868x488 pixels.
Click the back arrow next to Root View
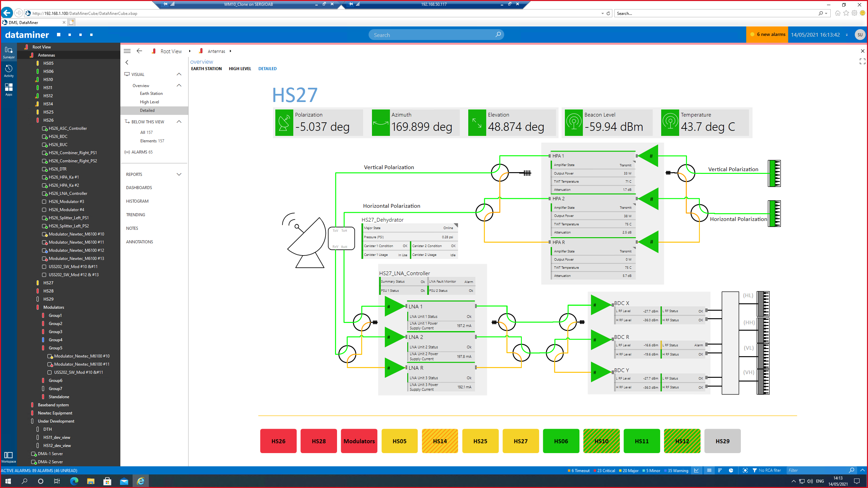click(139, 51)
